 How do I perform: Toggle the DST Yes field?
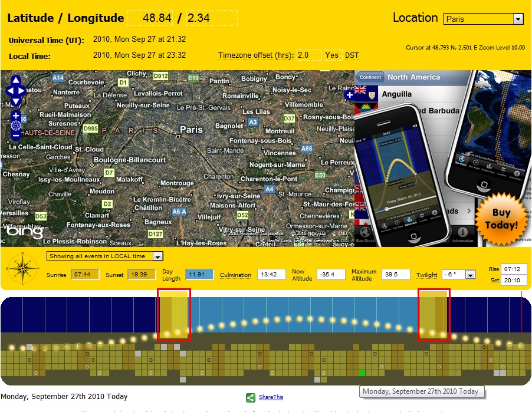coord(332,55)
